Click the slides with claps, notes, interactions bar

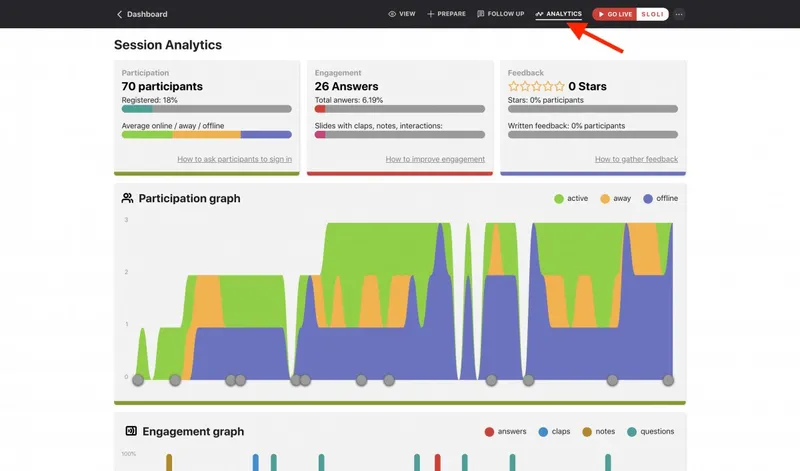399,135
